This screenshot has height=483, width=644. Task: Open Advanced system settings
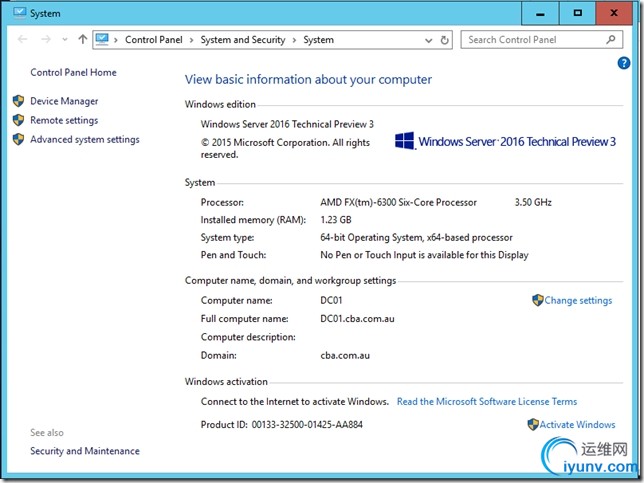point(85,140)
